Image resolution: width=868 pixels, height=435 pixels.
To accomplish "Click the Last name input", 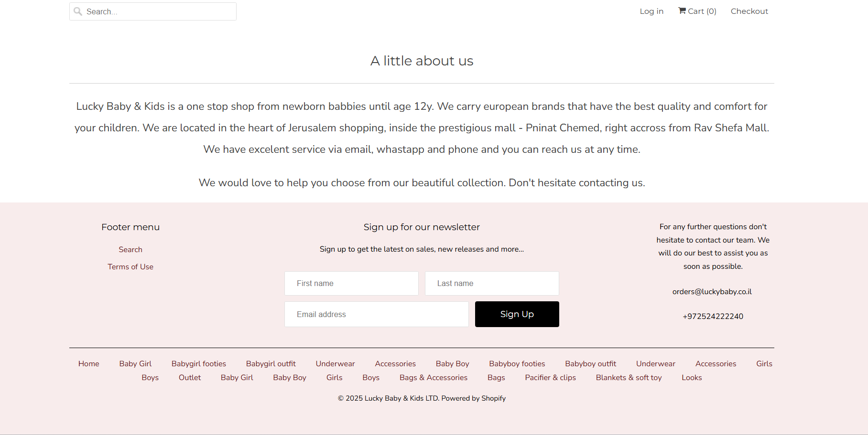I will point(492,284).
